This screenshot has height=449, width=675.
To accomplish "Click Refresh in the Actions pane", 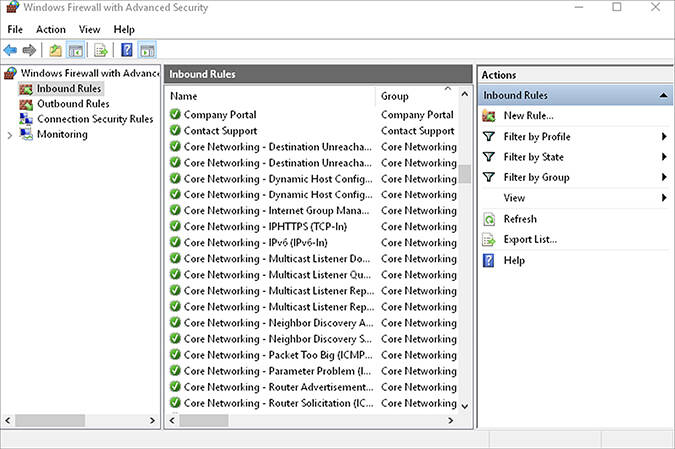I will point(520,219).
